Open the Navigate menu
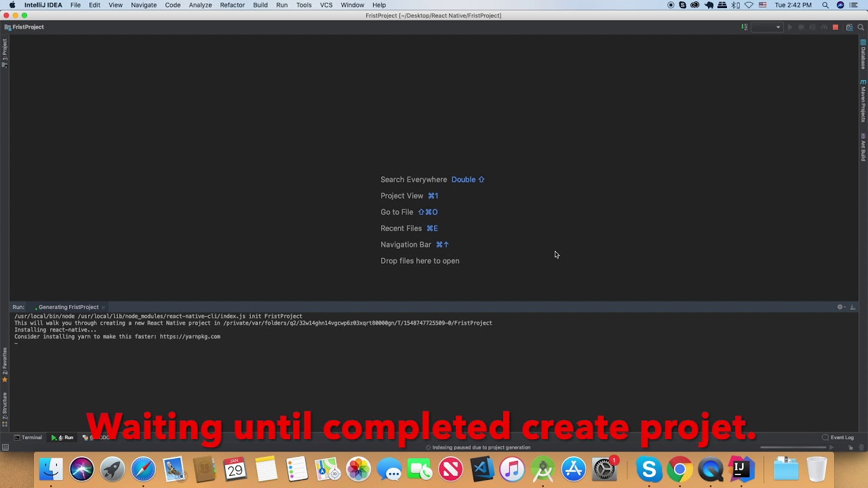This screenshot has width=868, height=488. point(144,5)
